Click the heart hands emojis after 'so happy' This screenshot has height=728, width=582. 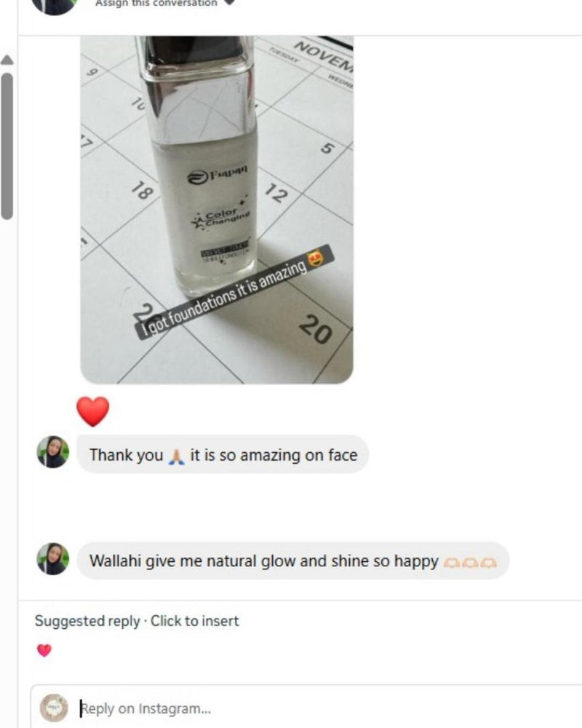point(470,563)
